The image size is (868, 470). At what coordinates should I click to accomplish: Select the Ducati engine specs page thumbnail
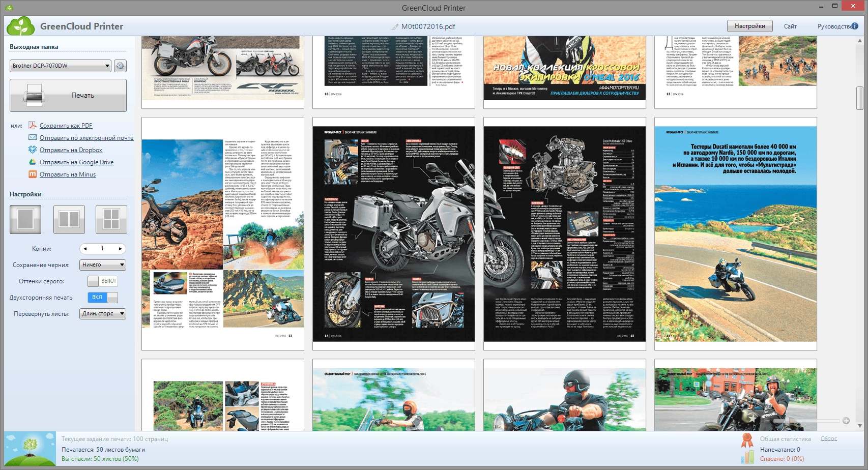565,234
